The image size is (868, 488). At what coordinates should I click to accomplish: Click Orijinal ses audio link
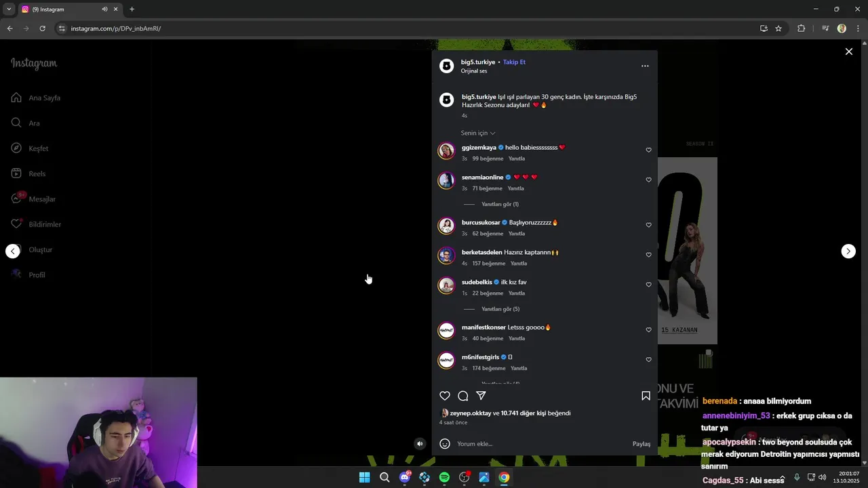pos(474,71)
